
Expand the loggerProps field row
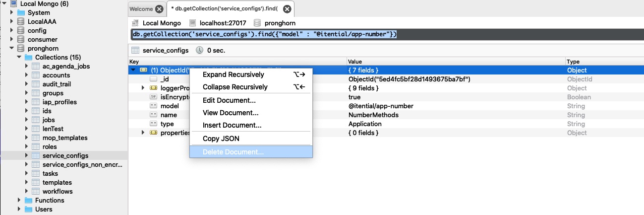tap(143, 88)
